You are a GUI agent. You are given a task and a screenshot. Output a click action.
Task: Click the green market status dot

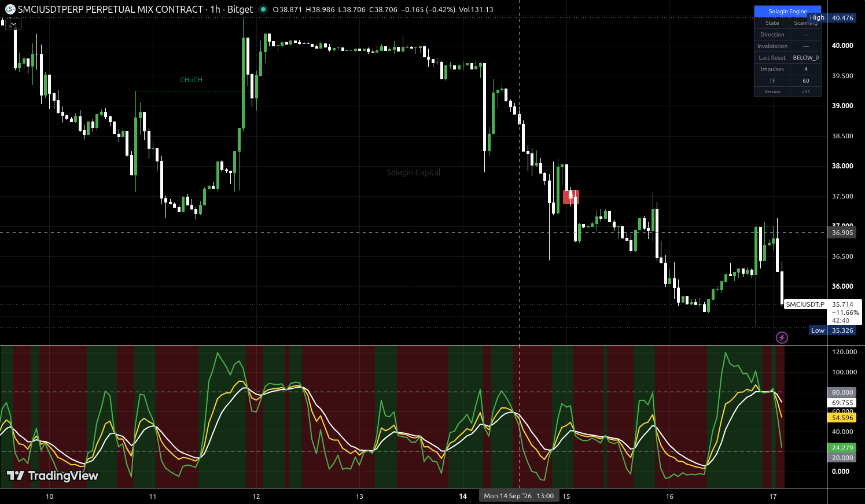pyautogui.click(x=263, y=9)
